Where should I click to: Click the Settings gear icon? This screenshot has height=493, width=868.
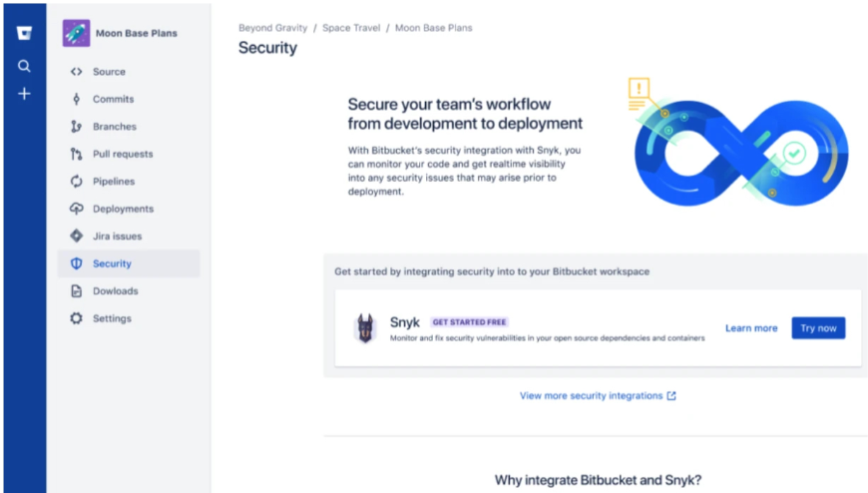coord(76,318)
